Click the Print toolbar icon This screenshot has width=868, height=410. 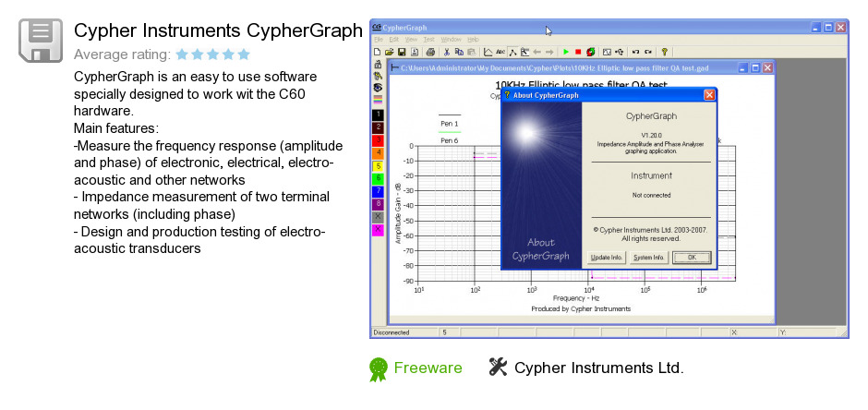click(x=430, y=52)
